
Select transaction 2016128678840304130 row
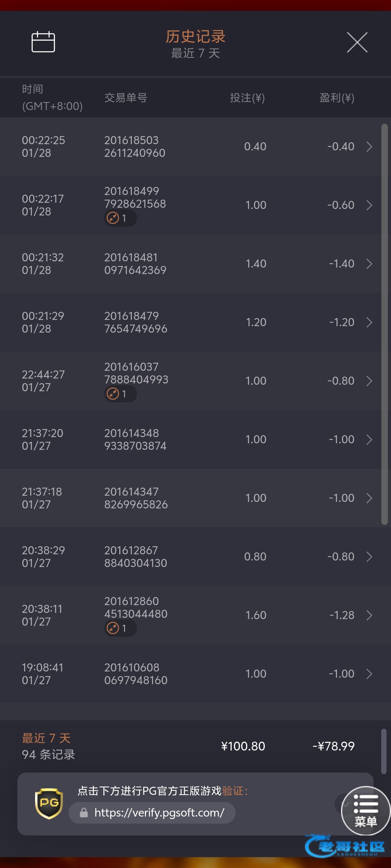pos(136,557)
